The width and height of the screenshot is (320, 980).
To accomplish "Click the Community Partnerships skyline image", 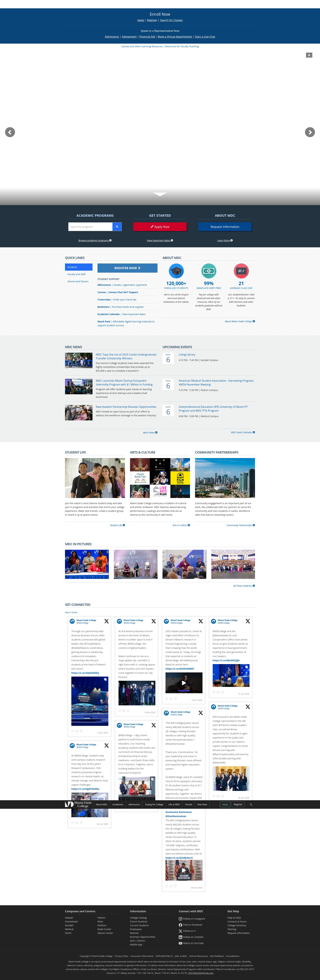I will pyautogui.click(x=225, y=478).
